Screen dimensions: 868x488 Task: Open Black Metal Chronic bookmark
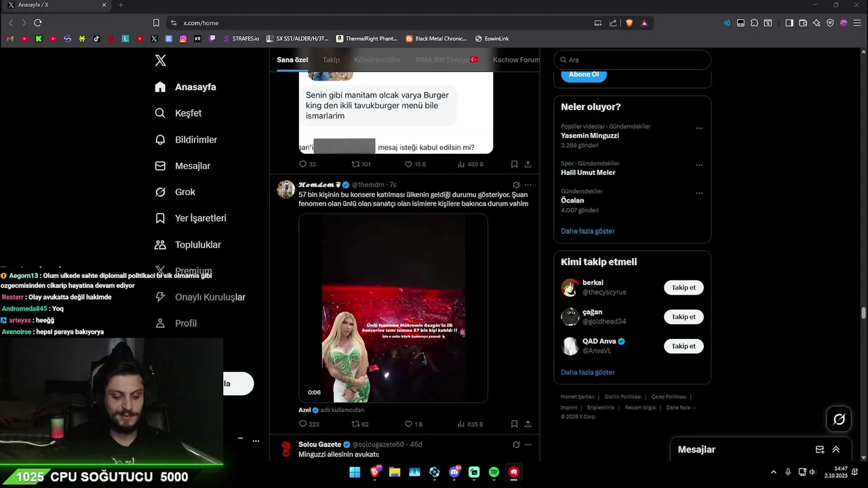(x=436, y=39)
